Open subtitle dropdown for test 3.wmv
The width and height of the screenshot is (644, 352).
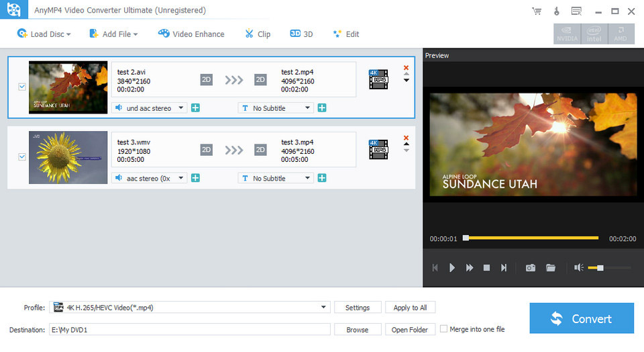coord(276,178)
